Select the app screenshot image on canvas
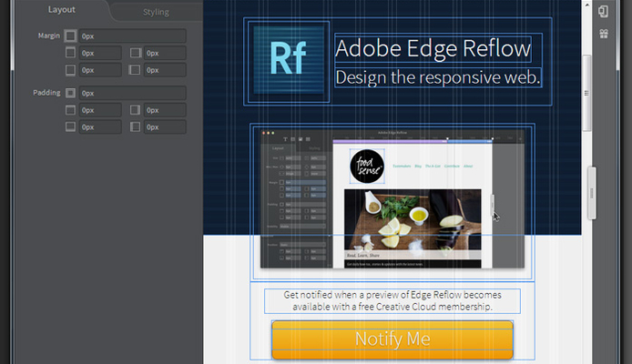632x364 pixels. tap(392, 199)
